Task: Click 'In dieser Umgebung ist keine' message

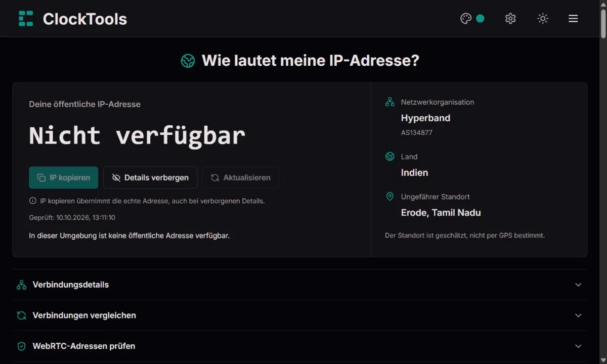Action: [129, 236]
